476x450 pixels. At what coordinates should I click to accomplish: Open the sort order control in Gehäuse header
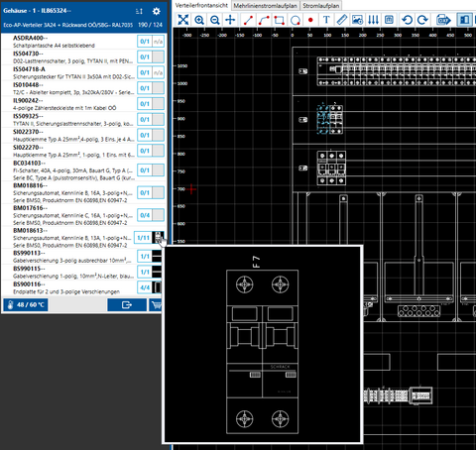coord(139,11)
